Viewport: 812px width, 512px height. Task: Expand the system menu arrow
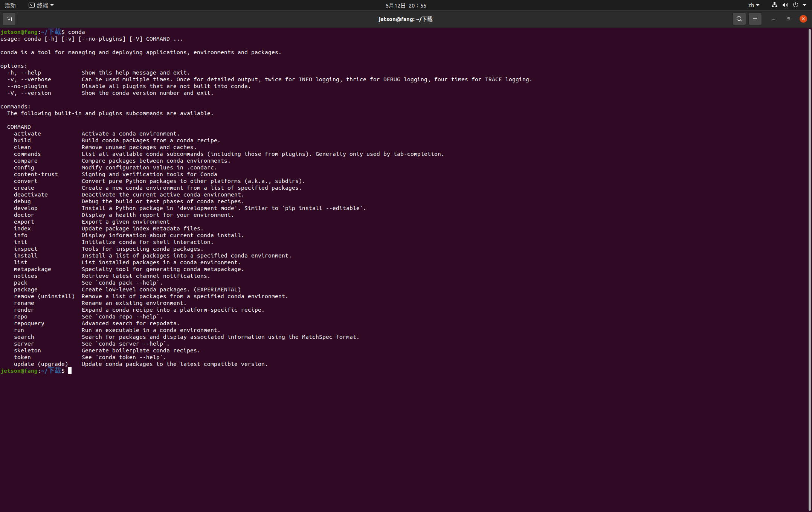click(x=804, y=5)
